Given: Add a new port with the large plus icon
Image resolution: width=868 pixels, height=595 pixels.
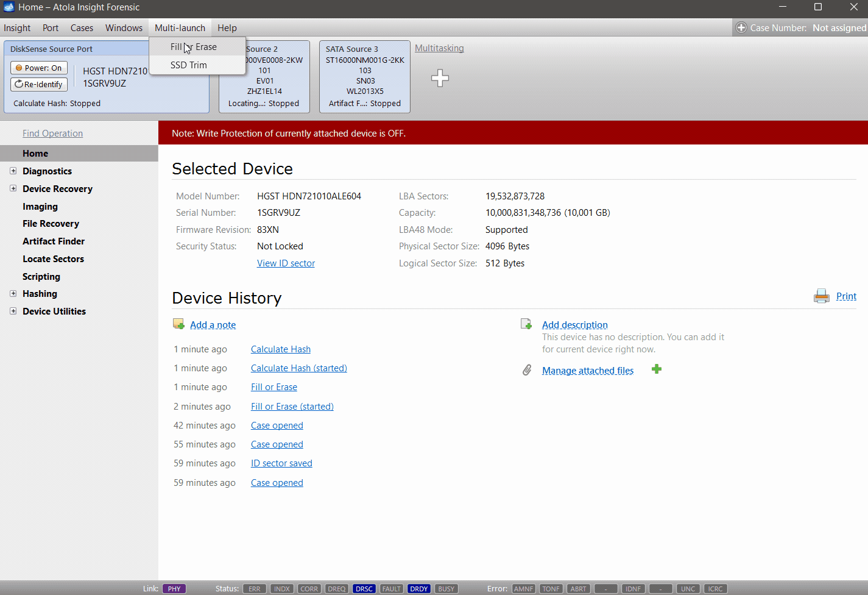Looking at the screenshot, I should (x=440, y=78).
